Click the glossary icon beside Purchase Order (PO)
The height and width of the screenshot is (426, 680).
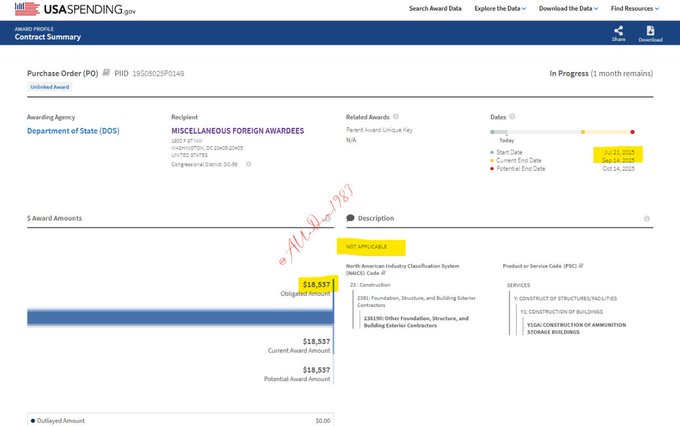click(106, 73)
